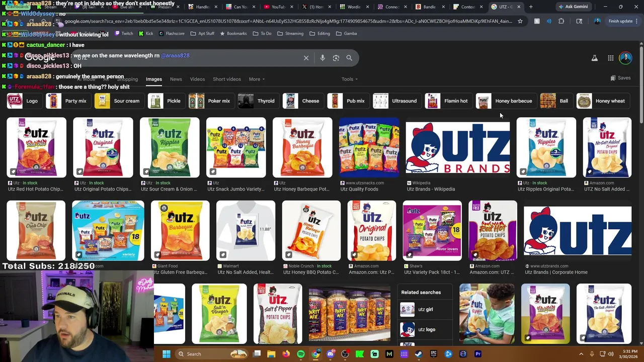Open the Apt Stuff bookmarks folder

coord(202,33)
